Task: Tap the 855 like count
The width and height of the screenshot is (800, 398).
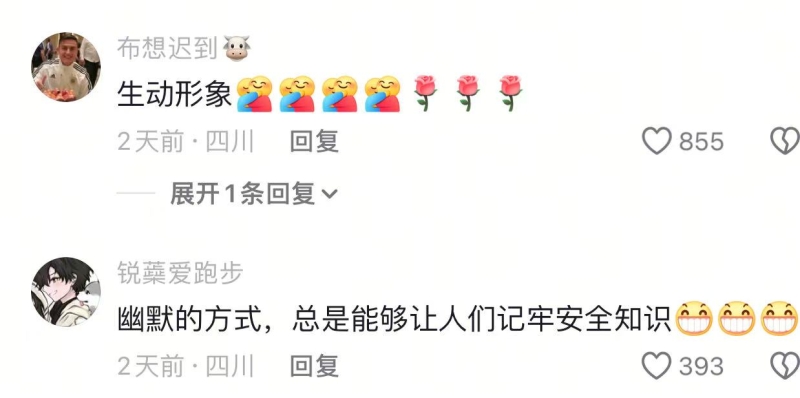Action: point(702,141)
